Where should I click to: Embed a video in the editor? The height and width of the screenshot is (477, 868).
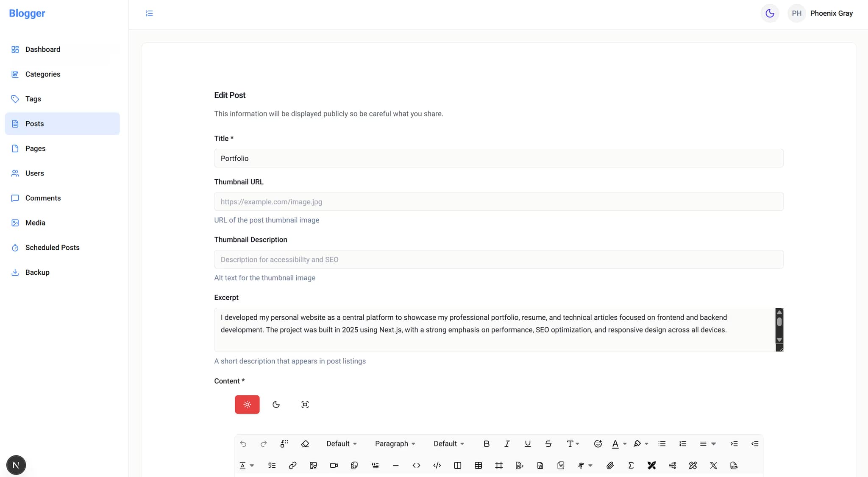333,465
